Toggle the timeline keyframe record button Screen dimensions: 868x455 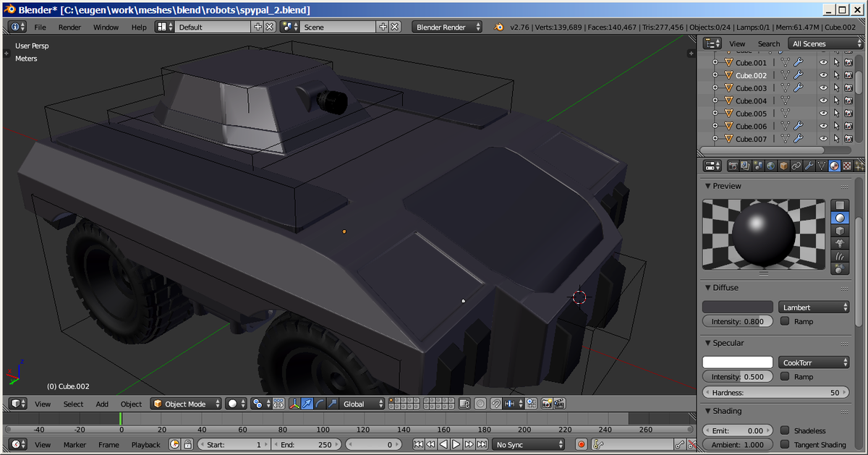580,444
